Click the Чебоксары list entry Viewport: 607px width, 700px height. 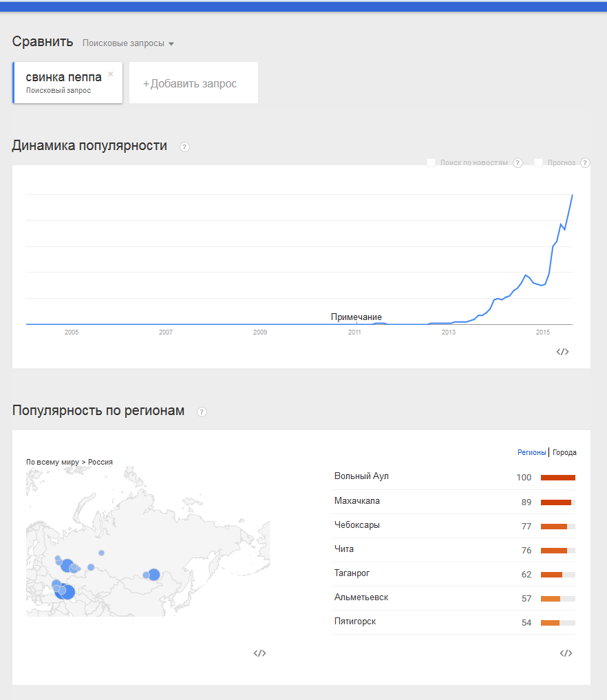click(x=356, y=525)
